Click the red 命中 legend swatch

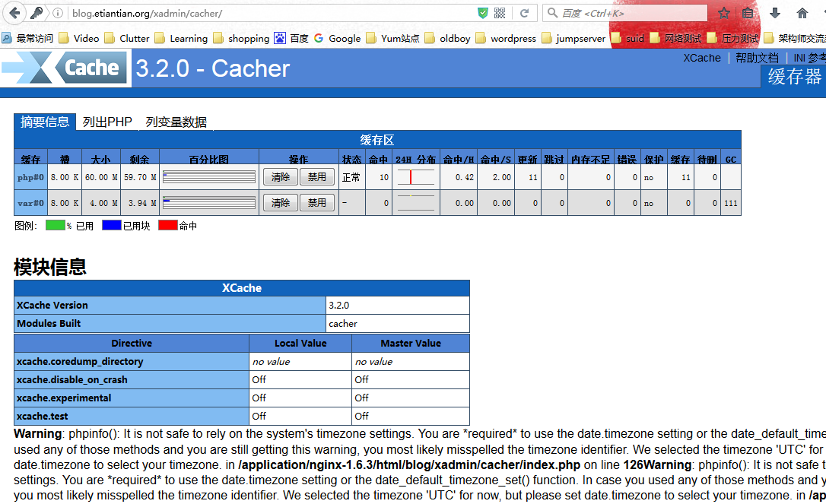tap(168, 226)
